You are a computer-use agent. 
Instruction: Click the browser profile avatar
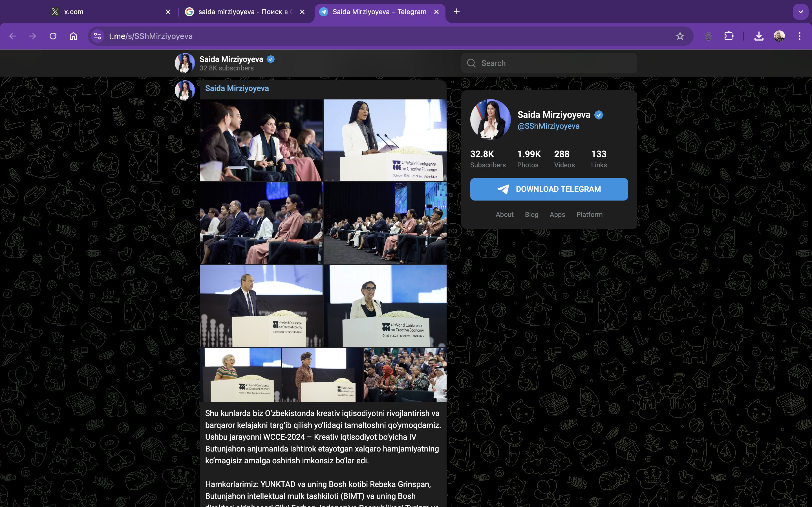click(779, 36)
